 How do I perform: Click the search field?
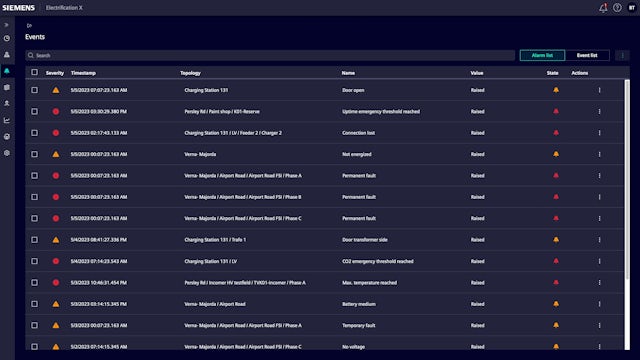tap(270, 55)
